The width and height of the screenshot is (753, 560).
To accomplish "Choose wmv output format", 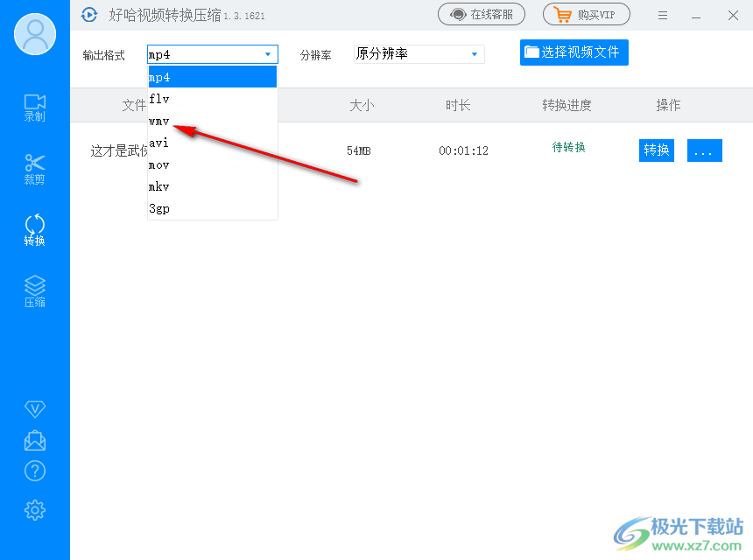I will (212, 121).
